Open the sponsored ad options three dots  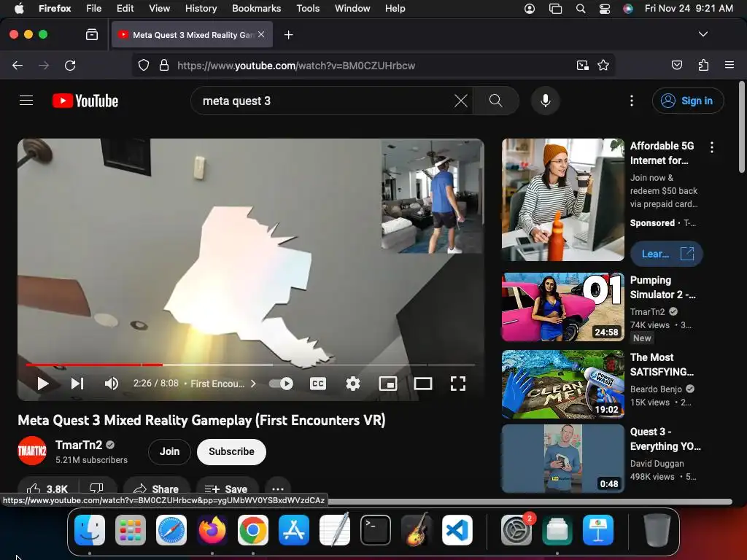[712, 147]
